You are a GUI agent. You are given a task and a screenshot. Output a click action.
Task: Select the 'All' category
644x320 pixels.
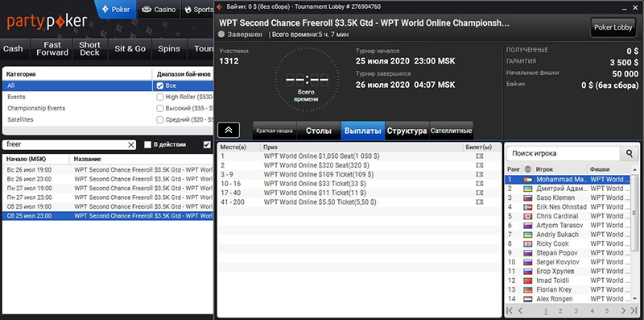point(77,86)
